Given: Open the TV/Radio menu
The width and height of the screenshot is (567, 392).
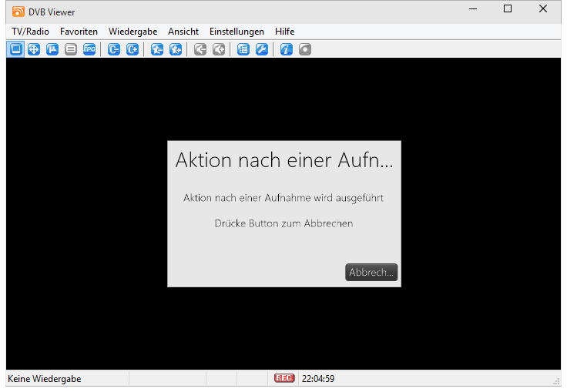Looking at the screenshot, I should click(x=30, y=32).
